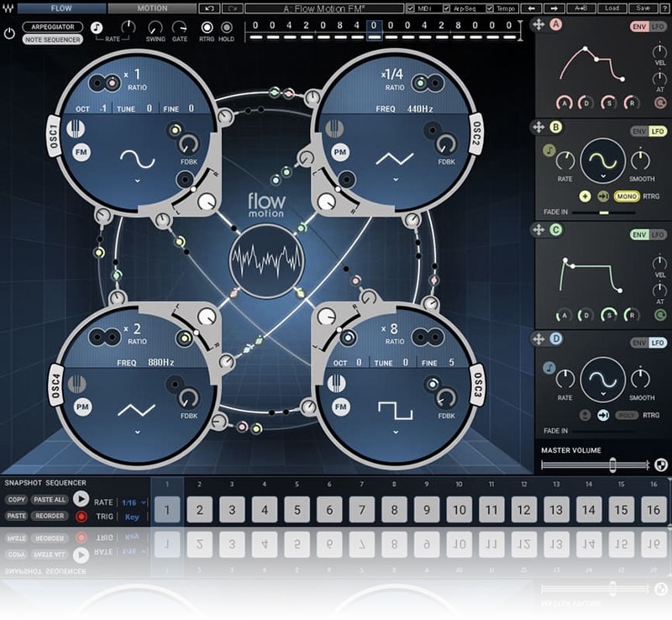Viewport: 672px width, 620px height.
Task: Click the tempo sync note icon in LFO B
Action: coord(549,150)
